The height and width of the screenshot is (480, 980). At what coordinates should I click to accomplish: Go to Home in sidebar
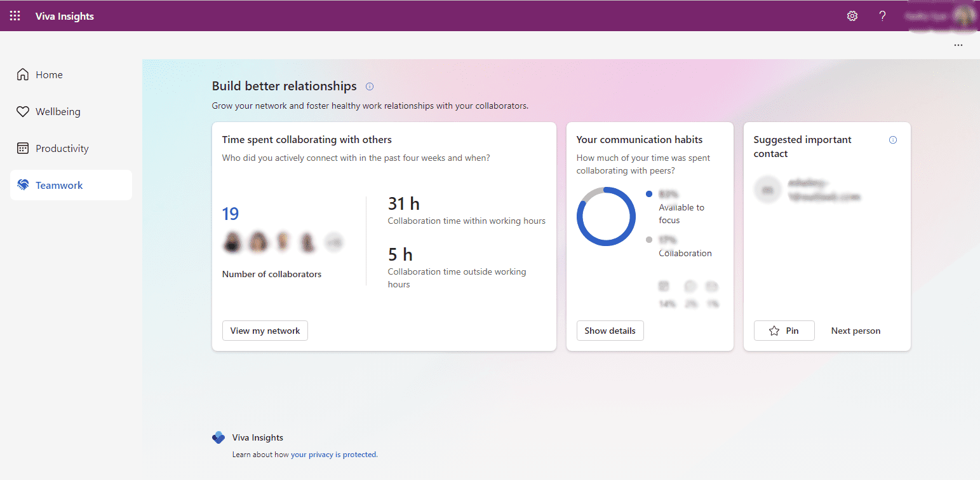[x=71, y=74]
